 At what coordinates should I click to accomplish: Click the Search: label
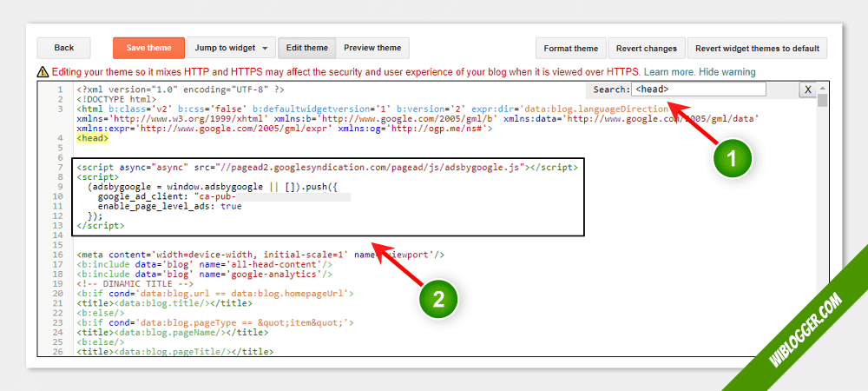(x=611, y=89)
